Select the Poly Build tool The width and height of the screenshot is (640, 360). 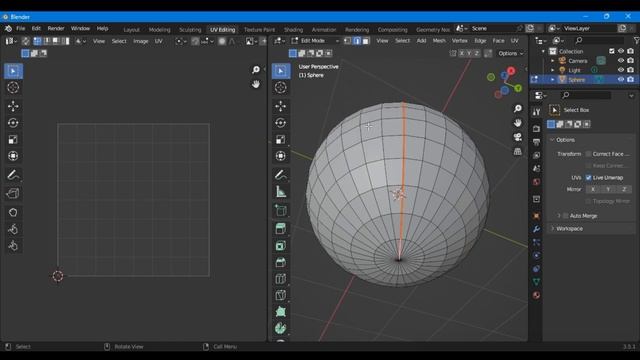(280, 312)
